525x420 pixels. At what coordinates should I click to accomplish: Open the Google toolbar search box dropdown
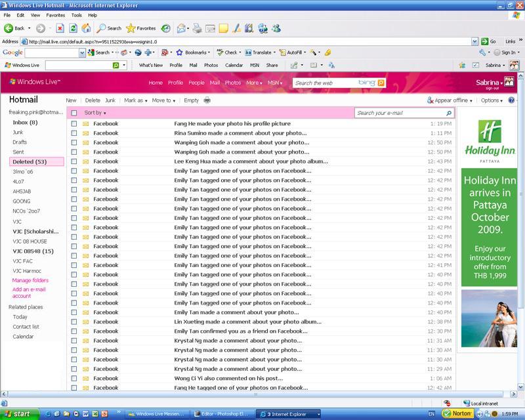tap(82, 52)
